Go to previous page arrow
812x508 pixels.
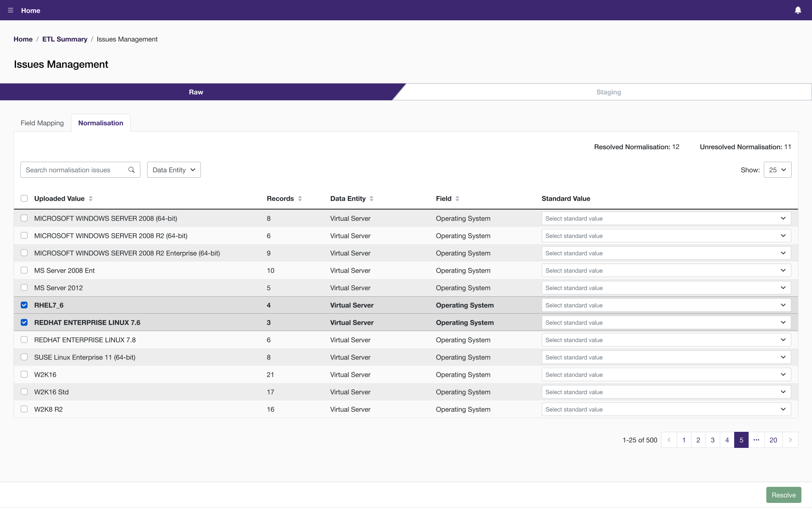click(669, 440)
